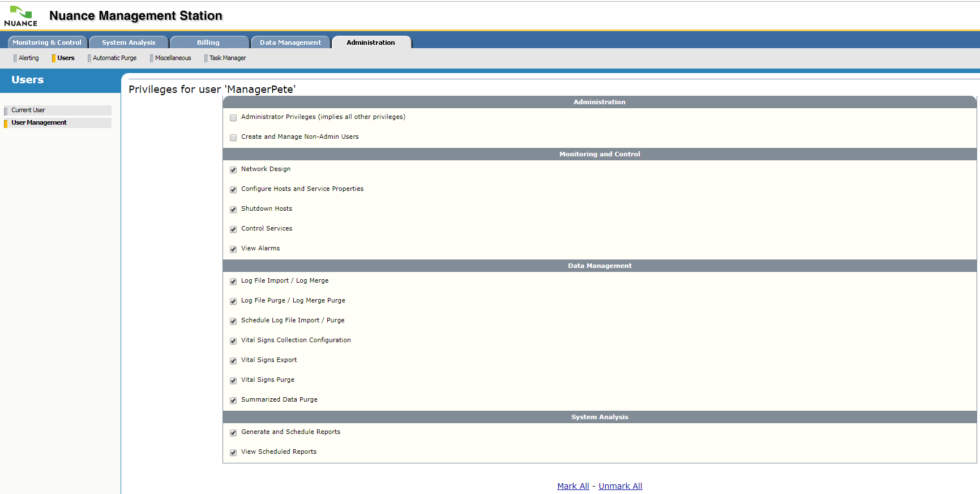This screenshot has width=980, height=494.
Task: Select Current User in sidebar
Action: tap(28, 110)
